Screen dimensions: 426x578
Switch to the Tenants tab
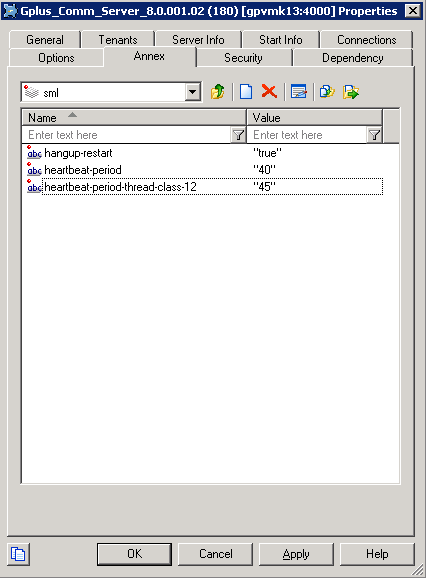tap(118, 39)
